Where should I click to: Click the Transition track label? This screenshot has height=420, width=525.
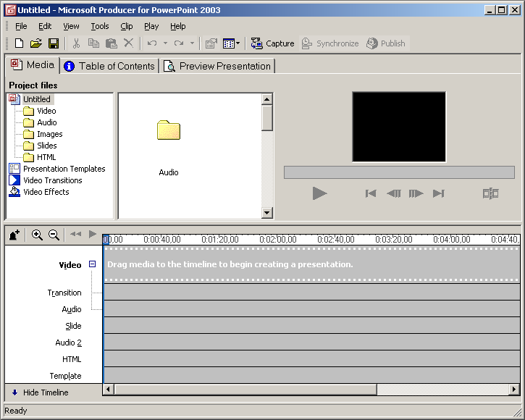tap(64, 293)
